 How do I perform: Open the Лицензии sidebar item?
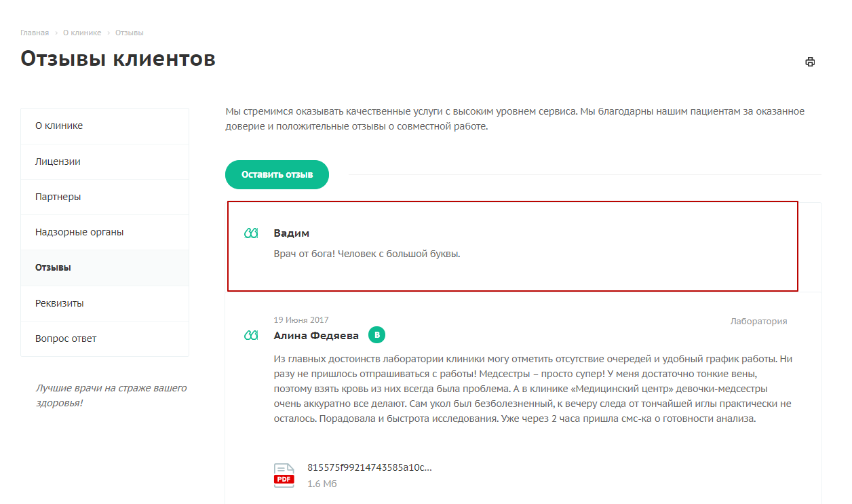pyautogui.click(x=104, y=161)
